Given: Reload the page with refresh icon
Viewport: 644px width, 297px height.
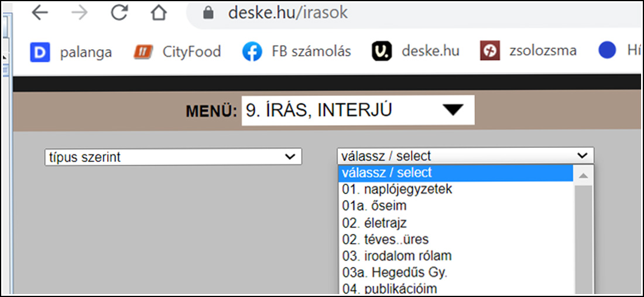Looking at the screenshot, I should 119,13.
